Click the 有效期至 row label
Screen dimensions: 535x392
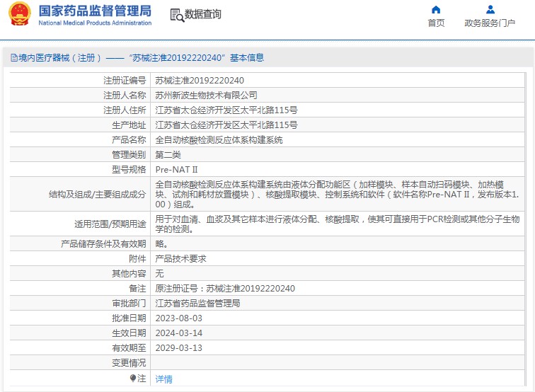[129, 348]
